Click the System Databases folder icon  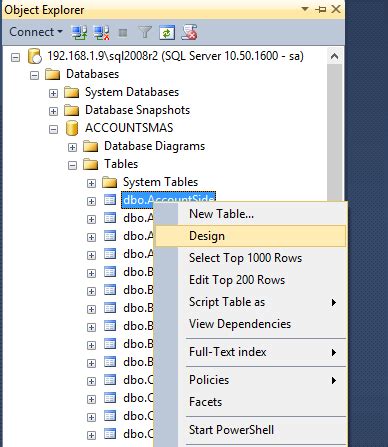coord(71,92)
